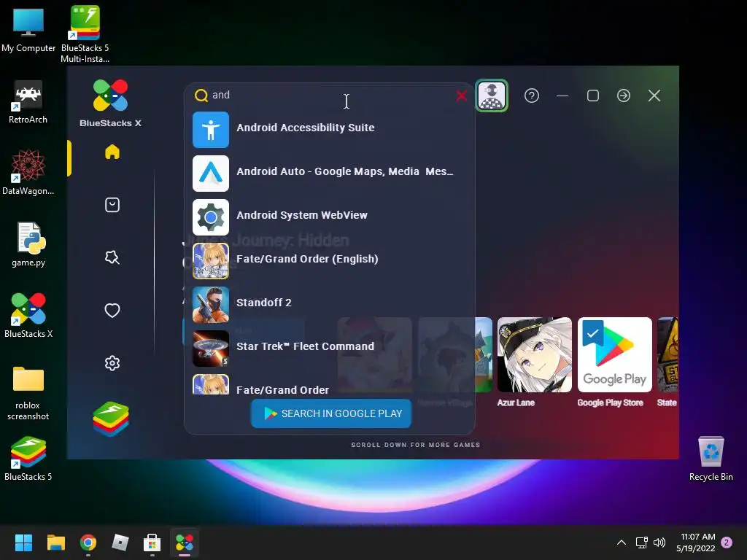Open the Windows Start menu
Viewport: 747px width, 560px height.
tap(23, 542)
